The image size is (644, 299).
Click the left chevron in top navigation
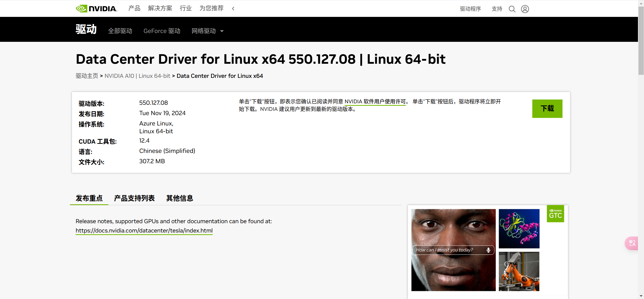233,9
